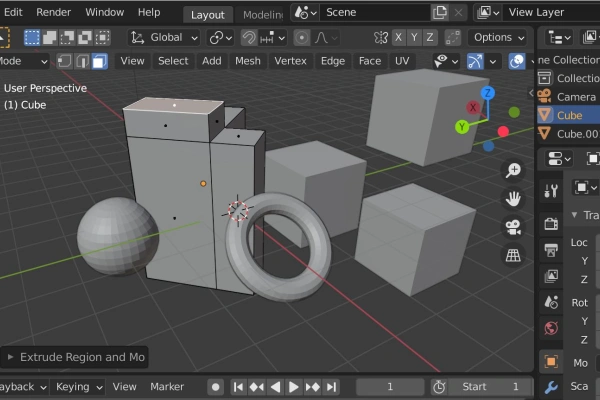The image size is (600, 400).
Task: Open the Face menu
Action: coord(370,61)
